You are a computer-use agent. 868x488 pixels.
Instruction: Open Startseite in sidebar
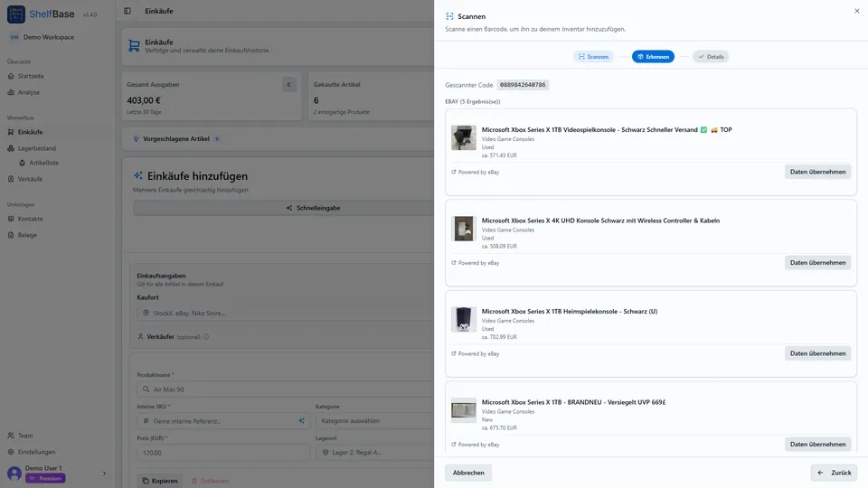[x=31, y=76]
